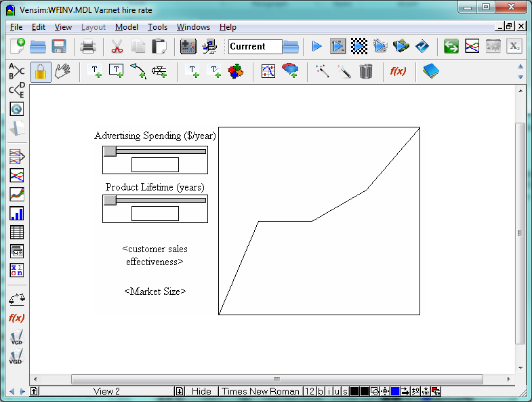
Task: Toggle bold text in status bar
Action: pos(321,391)
